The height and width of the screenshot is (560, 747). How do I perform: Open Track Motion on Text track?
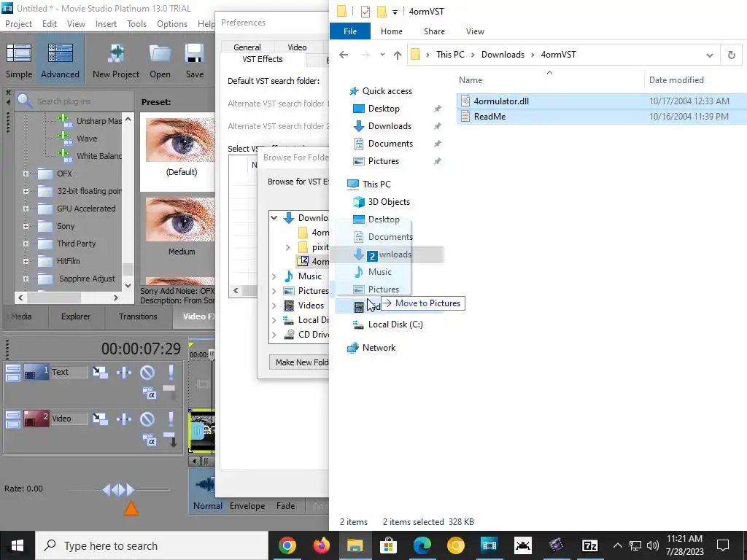pyautogui.click(x=100, y=372)
